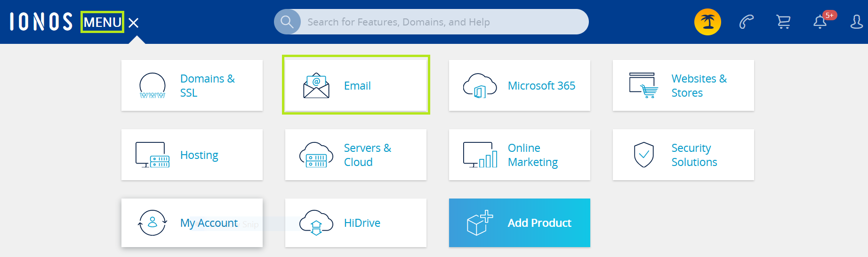868x257 pixels.
Task: Open notifications bell with 5+ badge
Action: pos(820,22)
